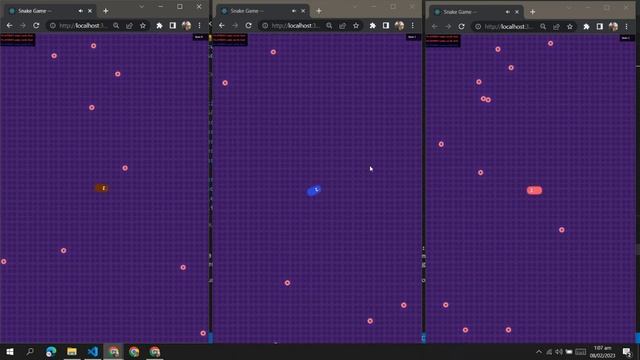Share the page from right window address bar
The width and height of the screenshot is (640, 360).
point(556,27)
